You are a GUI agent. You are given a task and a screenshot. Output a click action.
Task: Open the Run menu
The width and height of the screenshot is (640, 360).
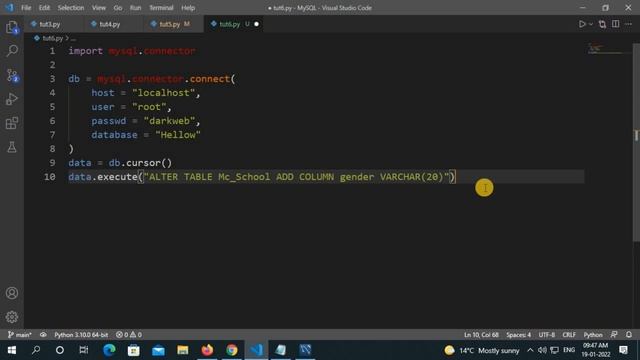pyautogui.click(x=135, y=8)
